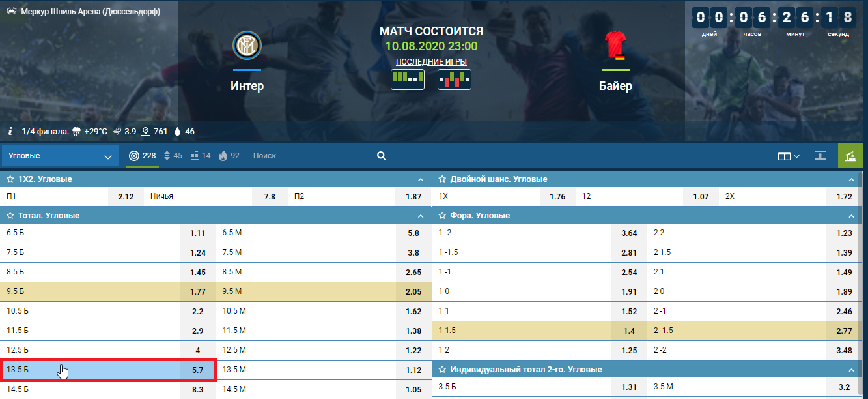Viewport: 868px width, 399px height.
Task: Open the 'Угловые' market type dropdown
Action: pyautogui.click(x=60, y=156)
